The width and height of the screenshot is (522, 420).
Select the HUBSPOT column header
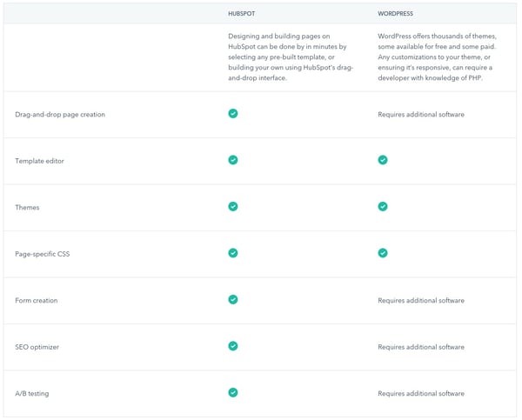242,14
